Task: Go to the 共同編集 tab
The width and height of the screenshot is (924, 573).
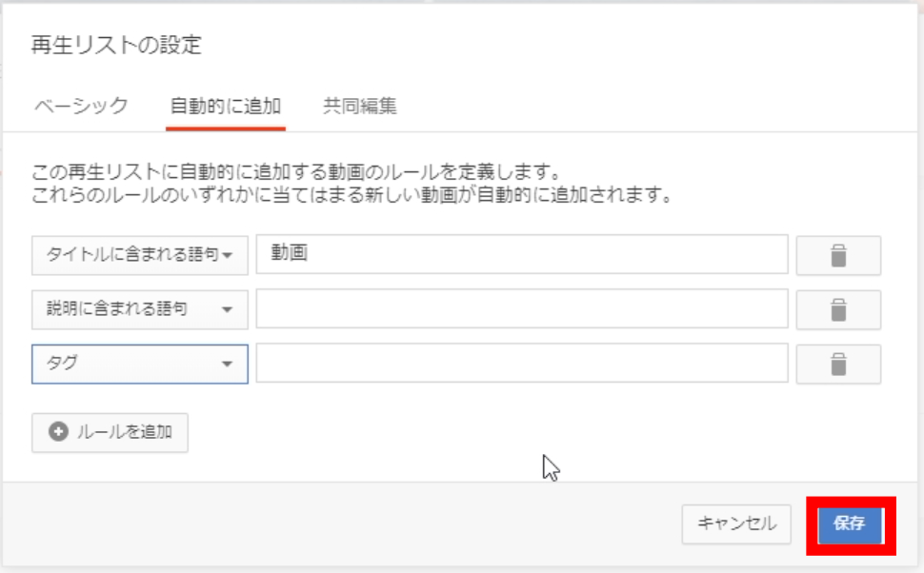Action: [359, 106]
